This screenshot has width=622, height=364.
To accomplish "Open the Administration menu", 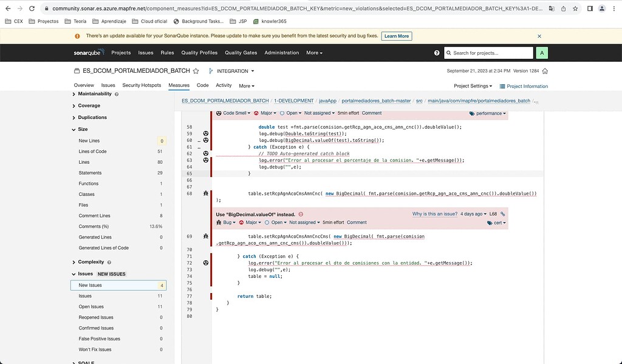I will tap(281, 53).
